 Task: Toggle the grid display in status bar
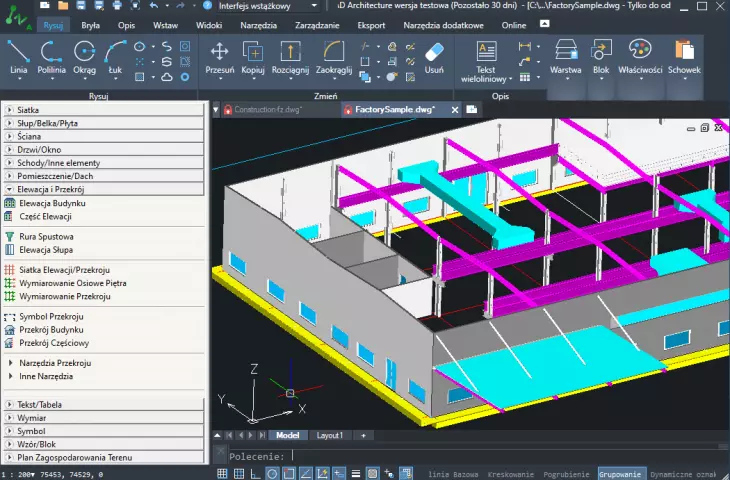[222, 474]
